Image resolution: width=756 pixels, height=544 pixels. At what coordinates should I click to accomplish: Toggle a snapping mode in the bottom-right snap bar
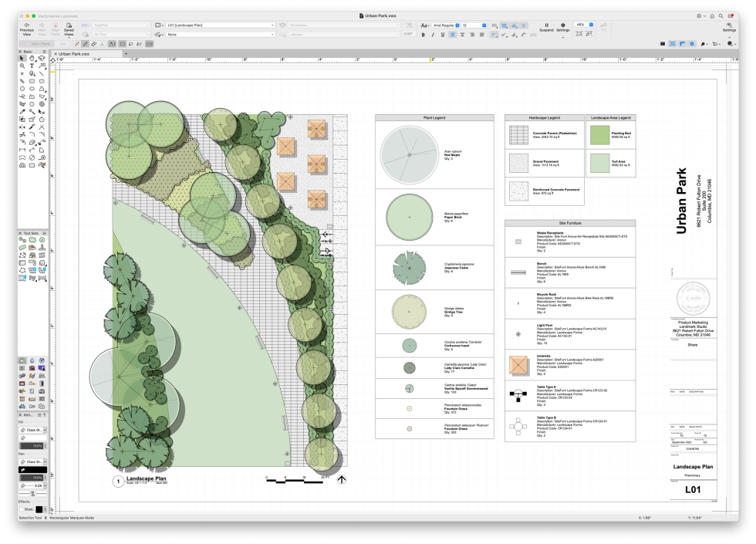coord(672,43)
